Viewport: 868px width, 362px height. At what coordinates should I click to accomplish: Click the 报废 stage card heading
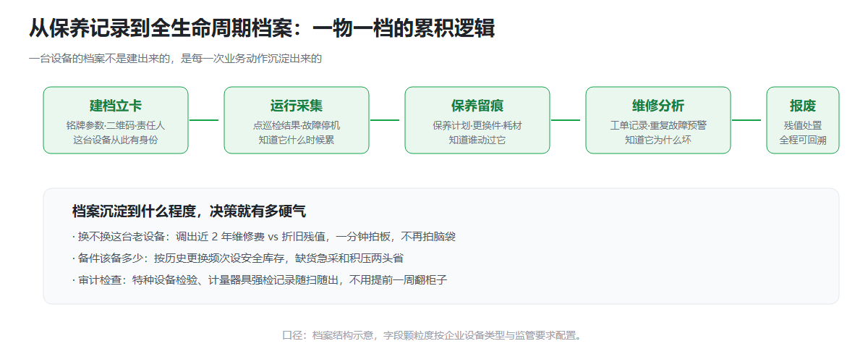click(x=803, y=106)
